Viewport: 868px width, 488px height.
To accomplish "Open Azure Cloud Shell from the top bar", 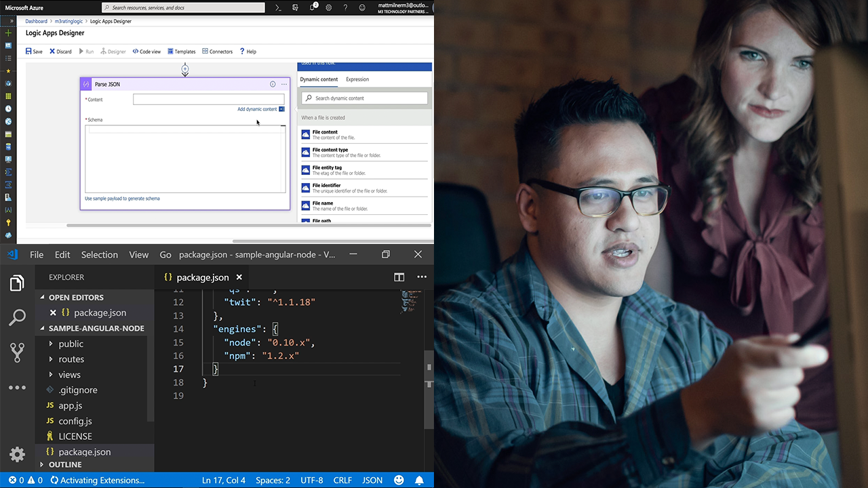I will 278,7.
